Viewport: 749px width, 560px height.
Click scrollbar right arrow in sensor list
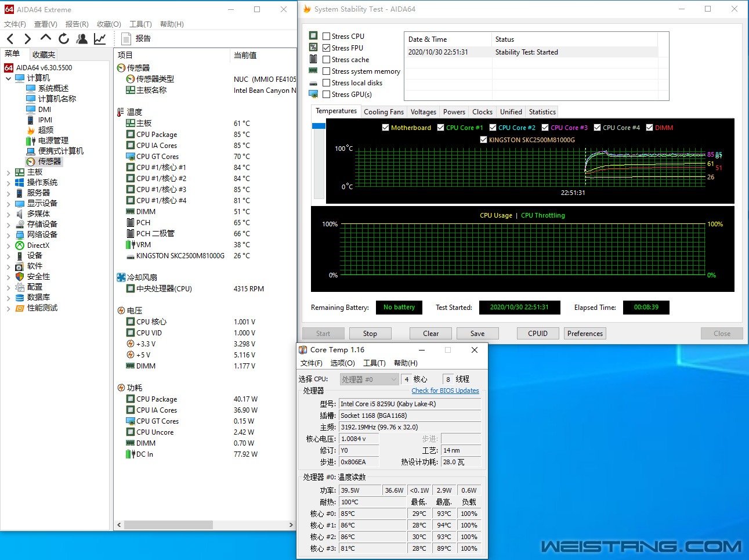point(291,525)
